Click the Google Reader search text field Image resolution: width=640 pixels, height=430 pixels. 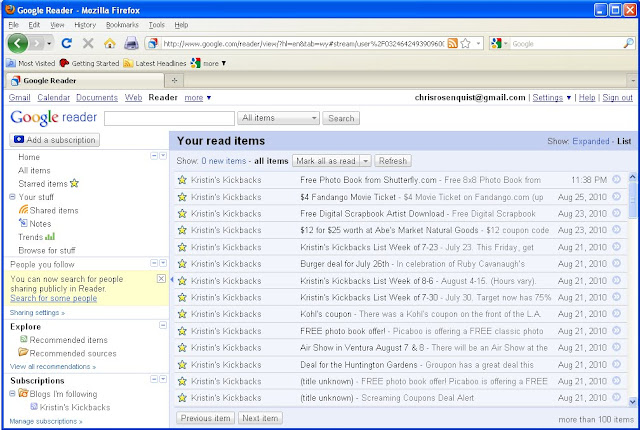click(x=169, y=118)
